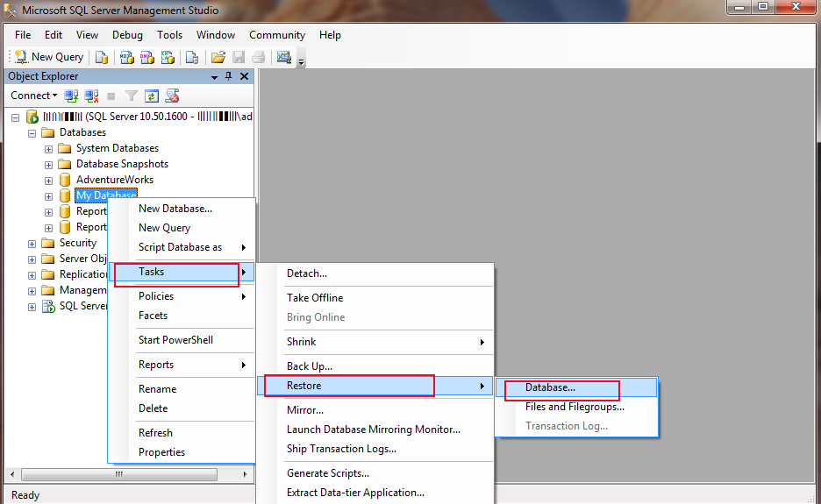Open a Database Engine Query from toolbar
The height and width of the screenshot is (504, 821).
click(x=102, y=57)
